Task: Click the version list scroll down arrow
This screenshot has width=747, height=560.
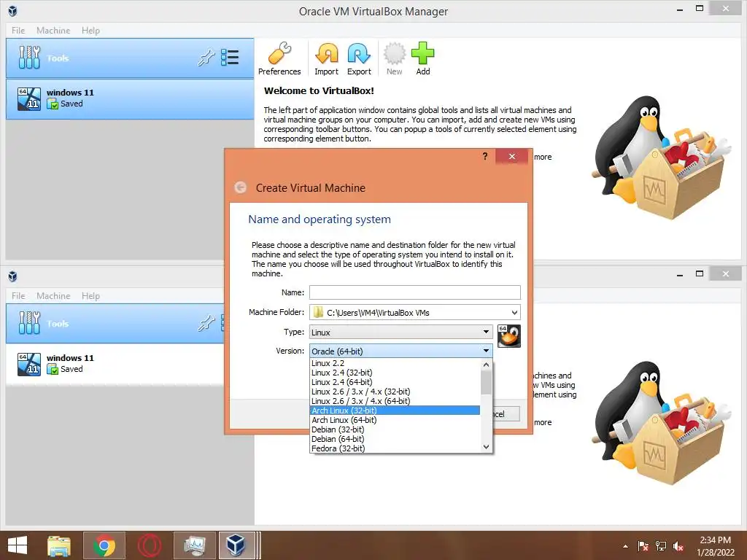Action: (486, 447)
